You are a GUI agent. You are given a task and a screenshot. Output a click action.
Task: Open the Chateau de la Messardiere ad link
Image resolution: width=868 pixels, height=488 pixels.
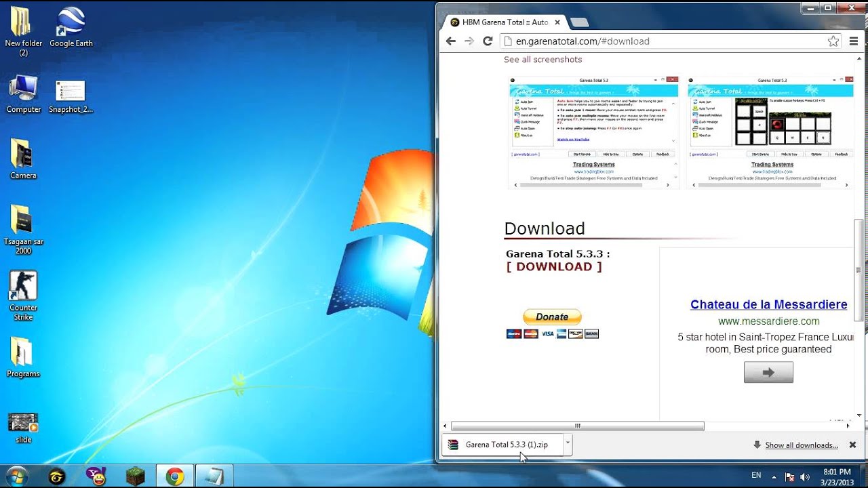pos(768,305)
